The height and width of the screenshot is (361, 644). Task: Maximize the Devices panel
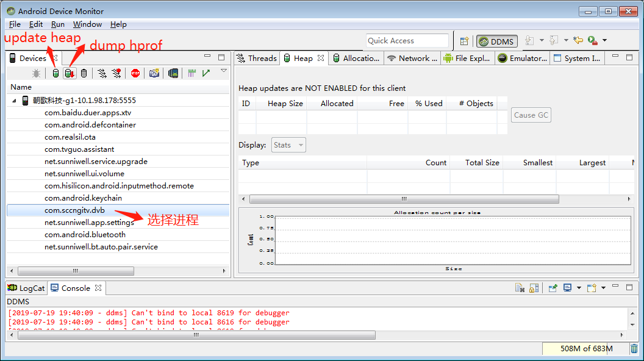tap(221, 57)
